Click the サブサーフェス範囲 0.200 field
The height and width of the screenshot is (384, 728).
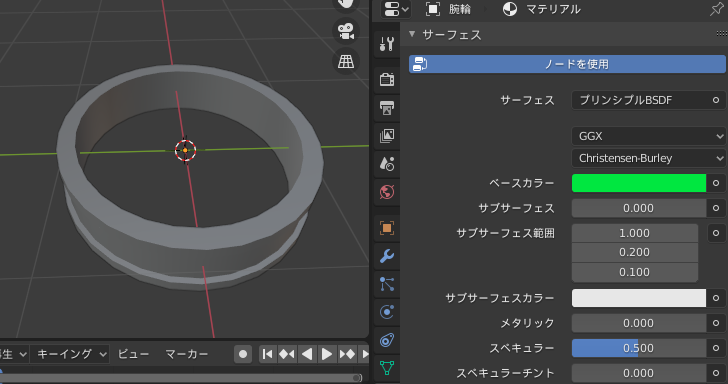click(x=635, y=252)
